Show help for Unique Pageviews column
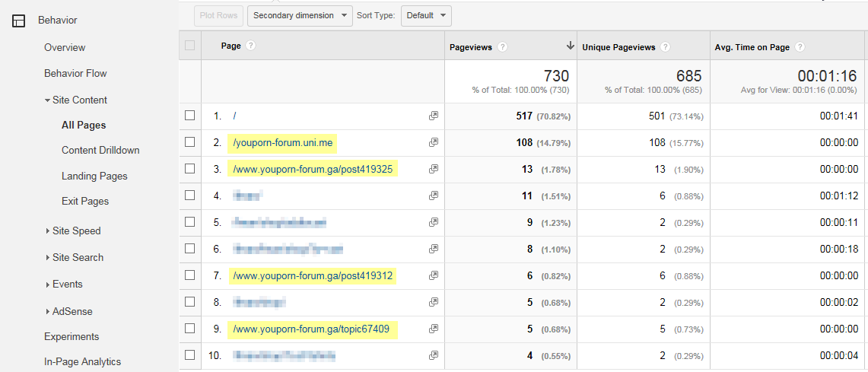 (x=666, y=47)
